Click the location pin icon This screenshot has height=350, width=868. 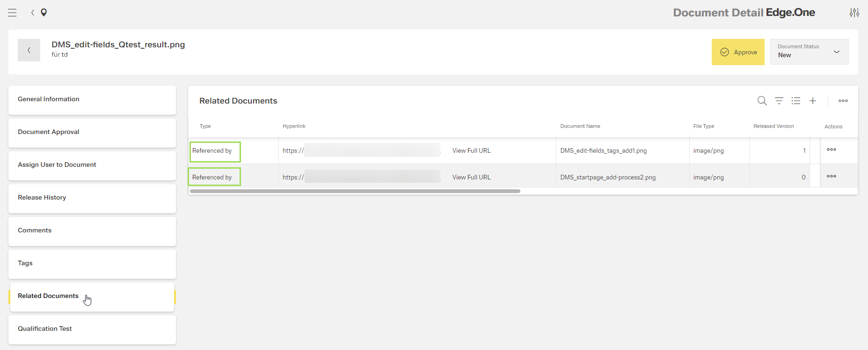[x=44, y=13]
